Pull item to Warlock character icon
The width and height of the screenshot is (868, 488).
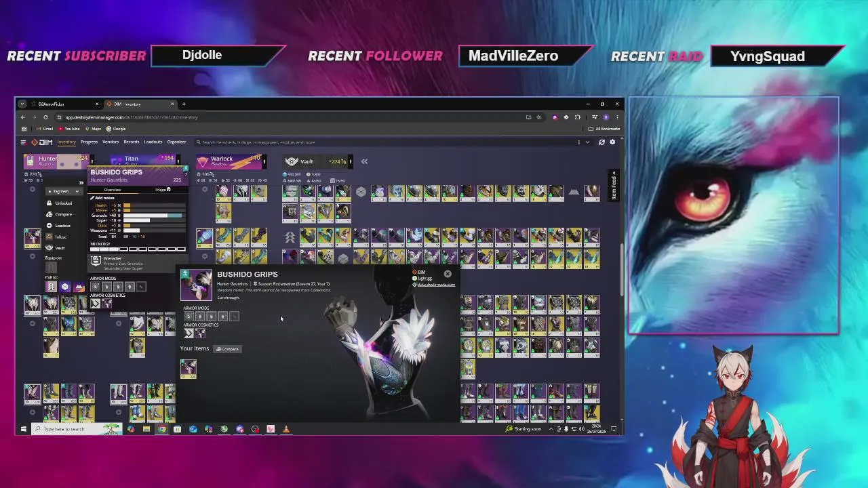pos(80,287)
